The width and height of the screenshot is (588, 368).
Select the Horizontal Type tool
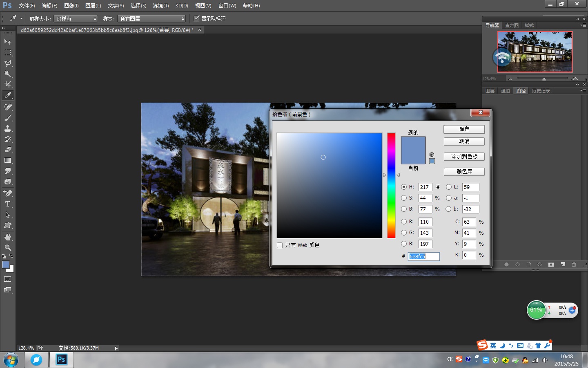click(8, 204)
